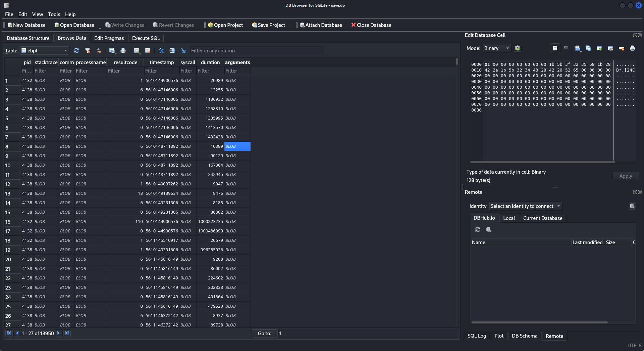Click Open Project button

(x=225, y=25)
